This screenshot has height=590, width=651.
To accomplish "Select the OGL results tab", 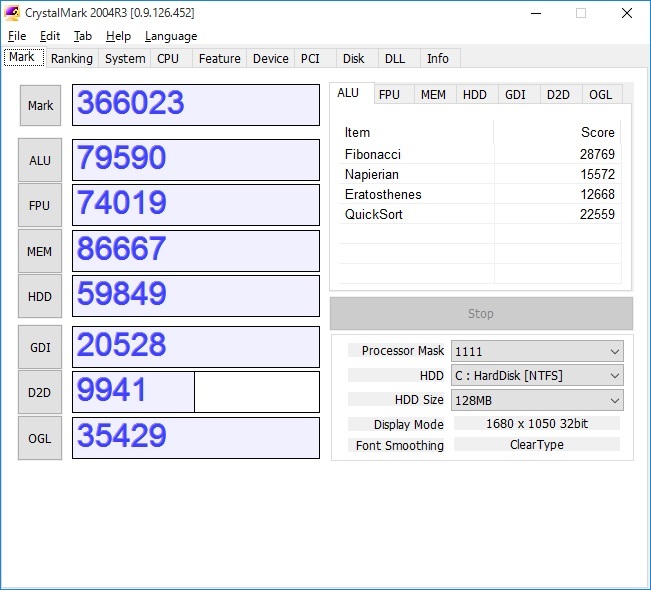I will pos(602,95).
